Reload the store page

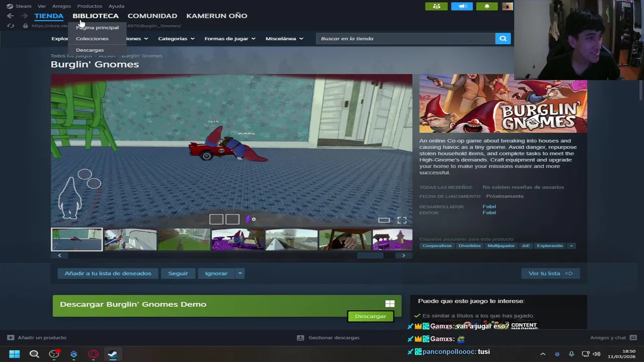tap(11, 26)
